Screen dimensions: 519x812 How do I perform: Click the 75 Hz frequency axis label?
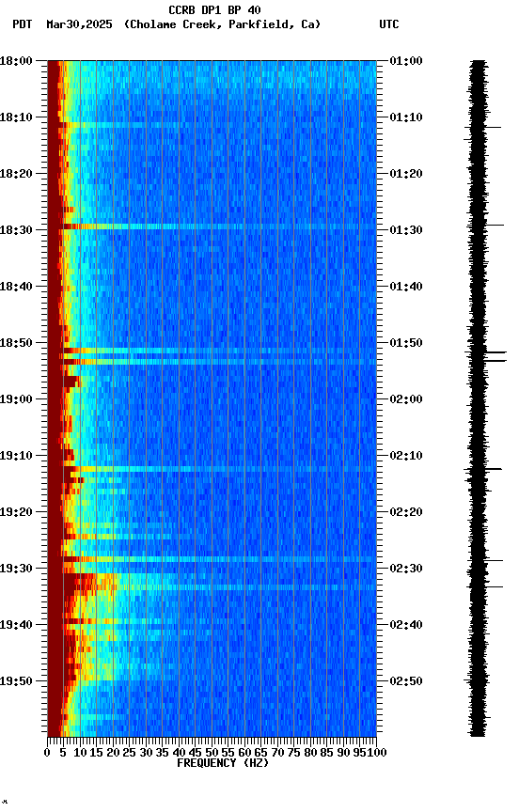tap(293, 753)
